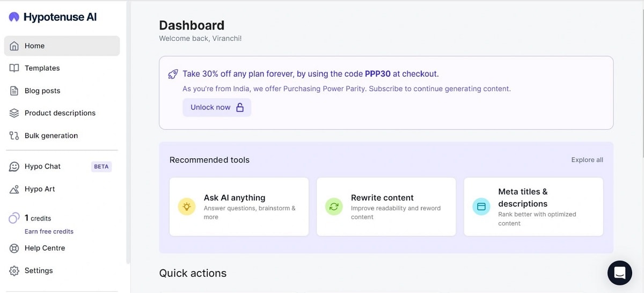The height and width of the screenshot is (293, 644).
Task: Open Meta titles & descriptions card
Action: pos(533,207)
